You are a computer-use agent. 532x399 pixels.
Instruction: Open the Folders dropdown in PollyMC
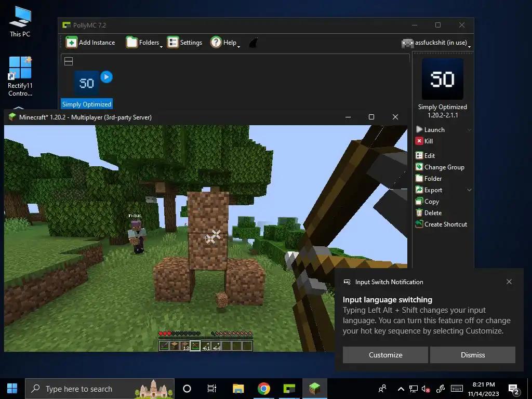pyautogui.click(x=144, y=43)
